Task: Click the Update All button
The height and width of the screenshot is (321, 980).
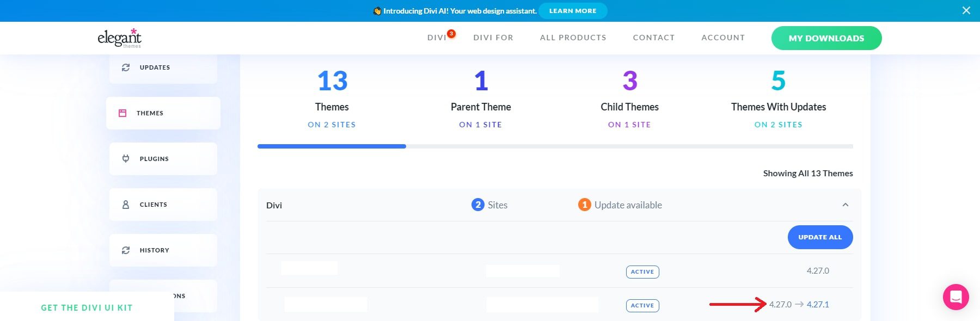Action: coord(820,237)
